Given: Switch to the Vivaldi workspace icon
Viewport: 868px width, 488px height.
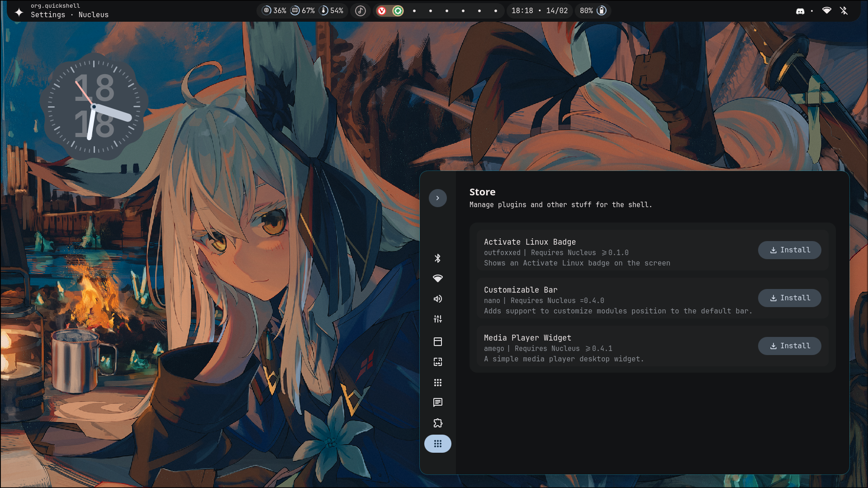Looking at the screenshot, I should point(382,11).
